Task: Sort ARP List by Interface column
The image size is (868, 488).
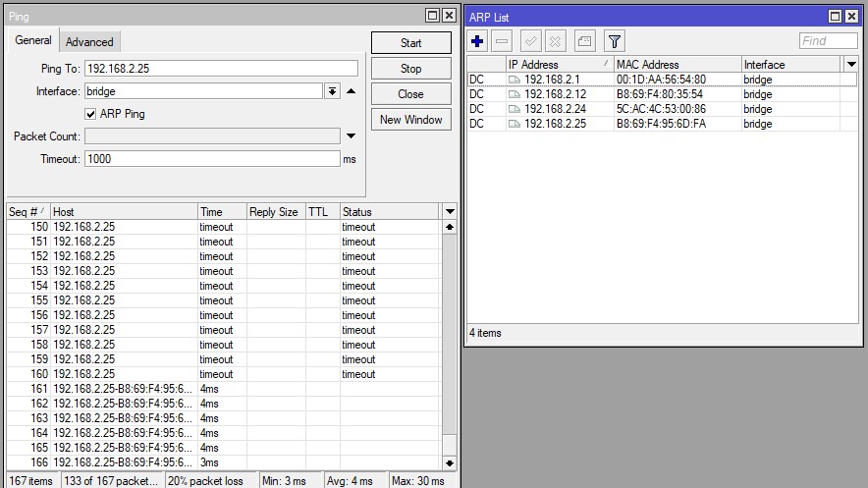Action: 790,64
